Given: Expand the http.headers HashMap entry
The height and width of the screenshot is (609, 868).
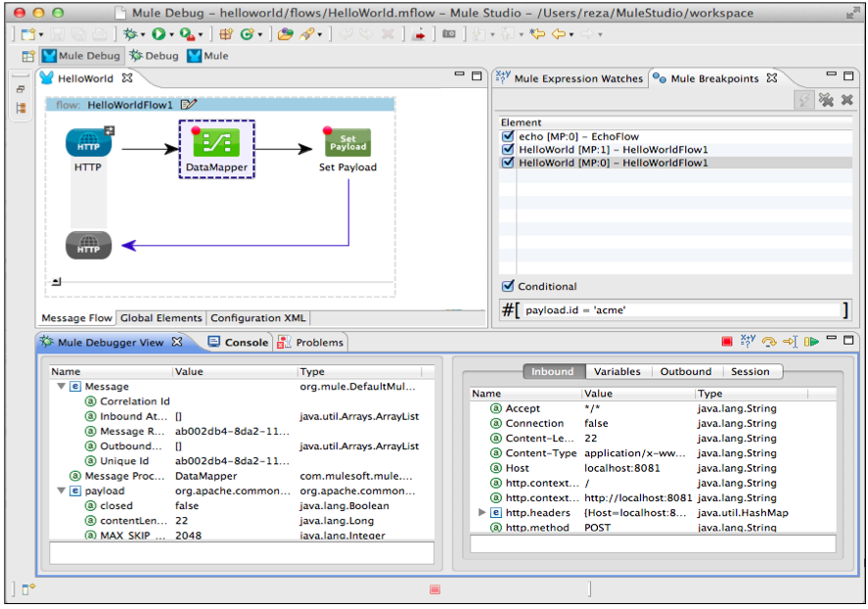Looking at the screenshot, I should pos(481,513).
